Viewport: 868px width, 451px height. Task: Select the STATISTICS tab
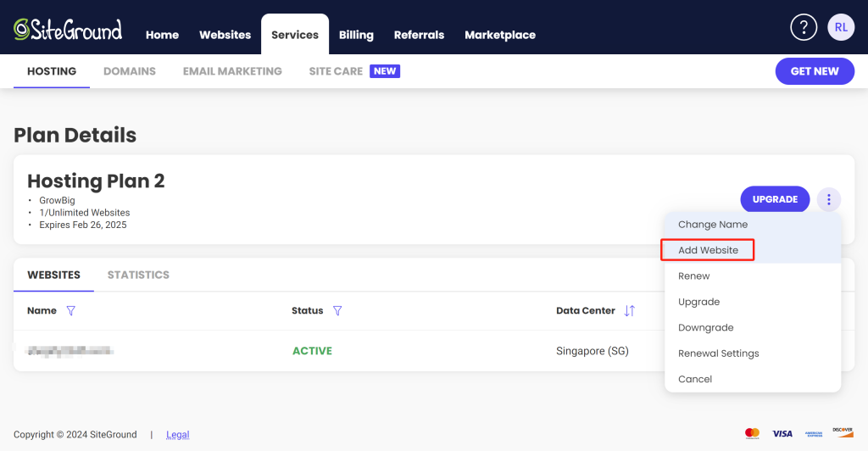pyautogui.click(x=138, y=275)
